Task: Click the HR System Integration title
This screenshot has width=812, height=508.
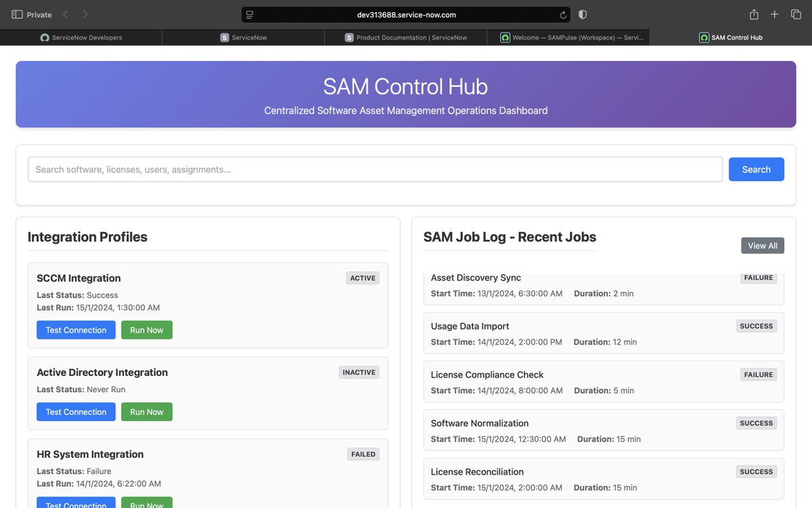Action: pos(90,454)
